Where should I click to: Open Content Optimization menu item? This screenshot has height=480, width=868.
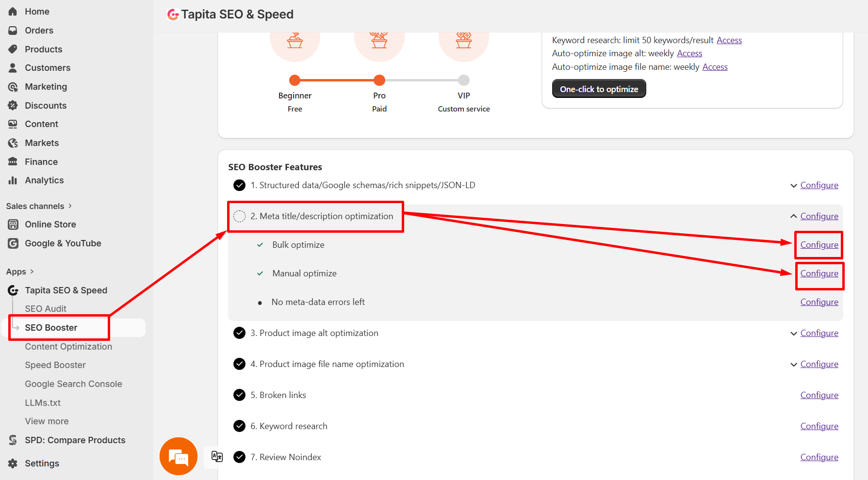68,347
